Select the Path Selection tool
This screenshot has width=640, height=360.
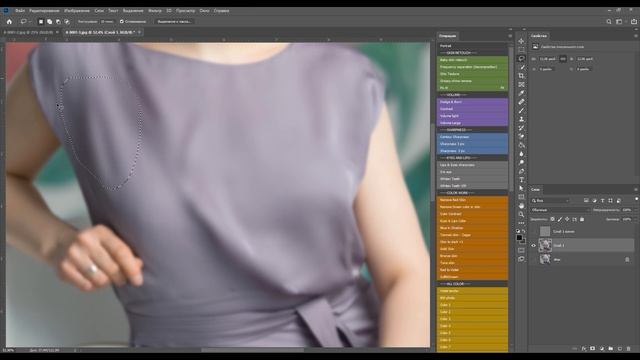click(521, 189)
